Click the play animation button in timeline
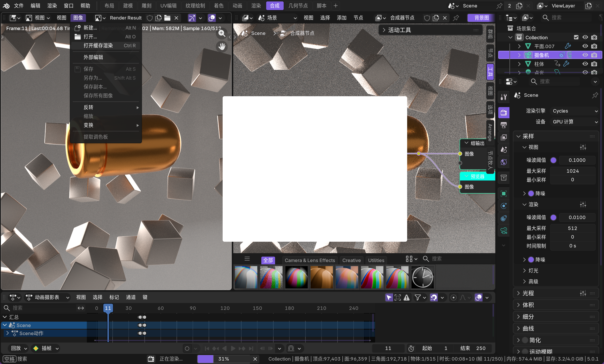 point(233,348)
